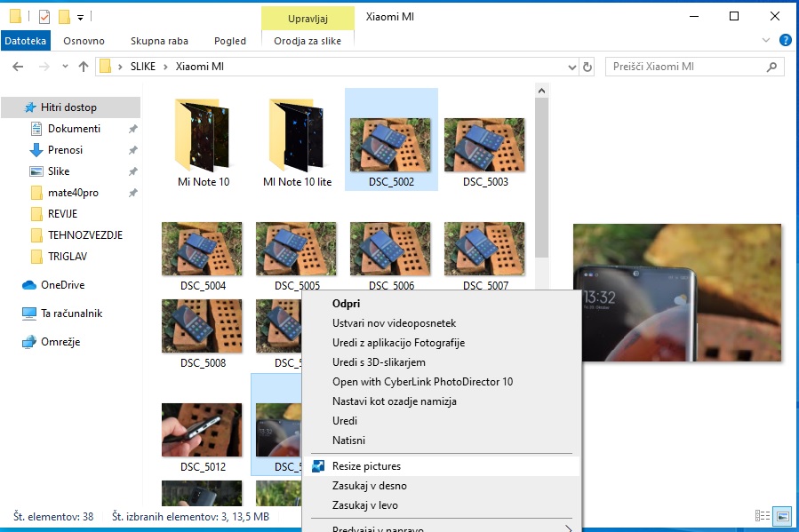Click the up arrow navigation icon
This screenshot has height=532, width=799.
(x=84, y=67)
